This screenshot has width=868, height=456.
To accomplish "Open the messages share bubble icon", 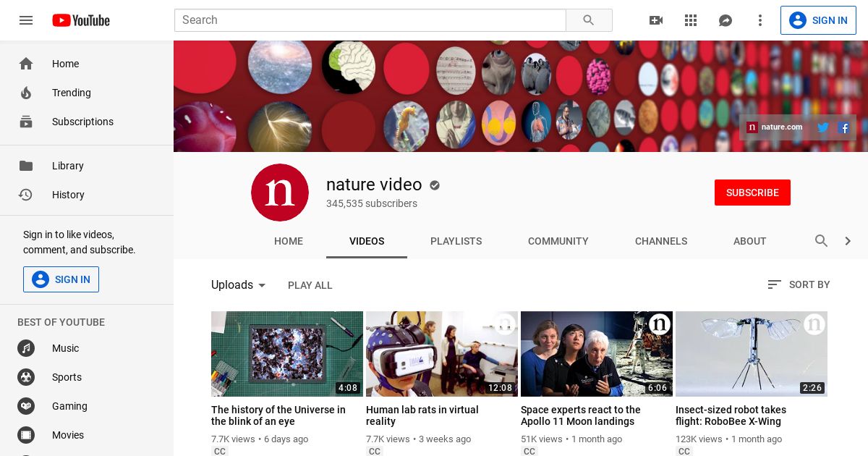I will [726, 20].
